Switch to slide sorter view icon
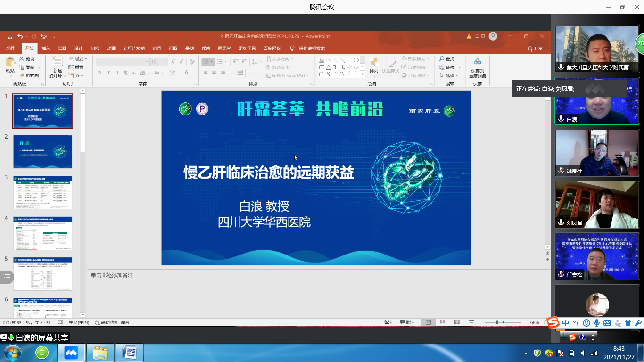 pos(443,322)
